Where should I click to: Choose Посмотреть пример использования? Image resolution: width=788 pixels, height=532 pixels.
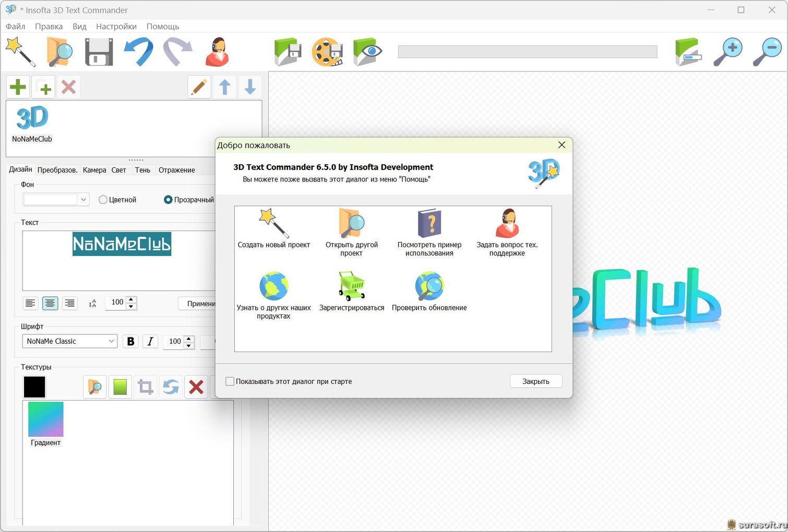429,233
